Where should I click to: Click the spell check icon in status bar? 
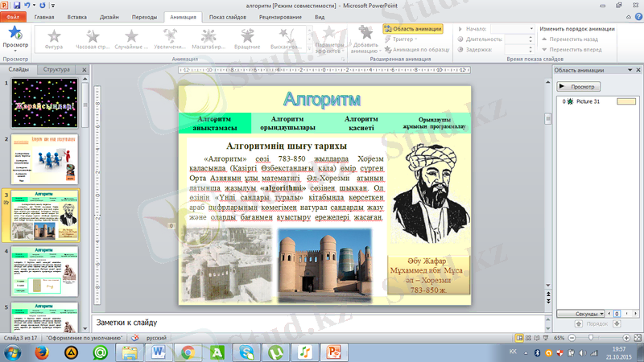tap(134, 339)
